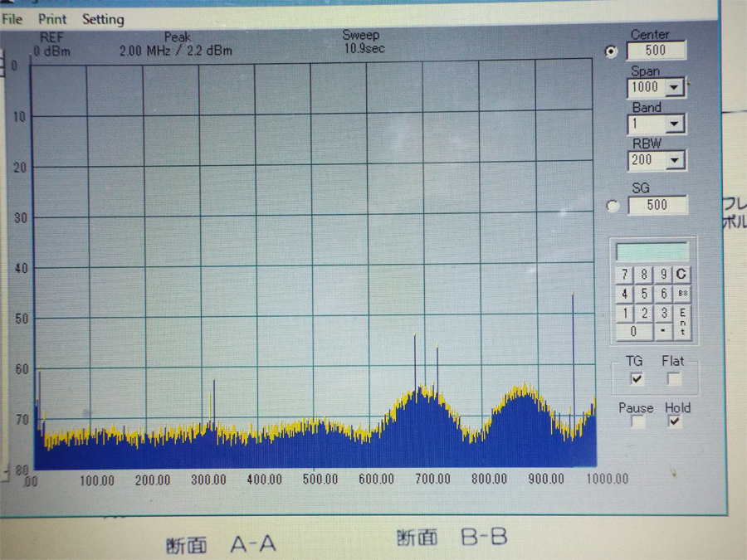Check the Pause checkbox
Screen dimensions: 747x560
(x=637, y=422)
